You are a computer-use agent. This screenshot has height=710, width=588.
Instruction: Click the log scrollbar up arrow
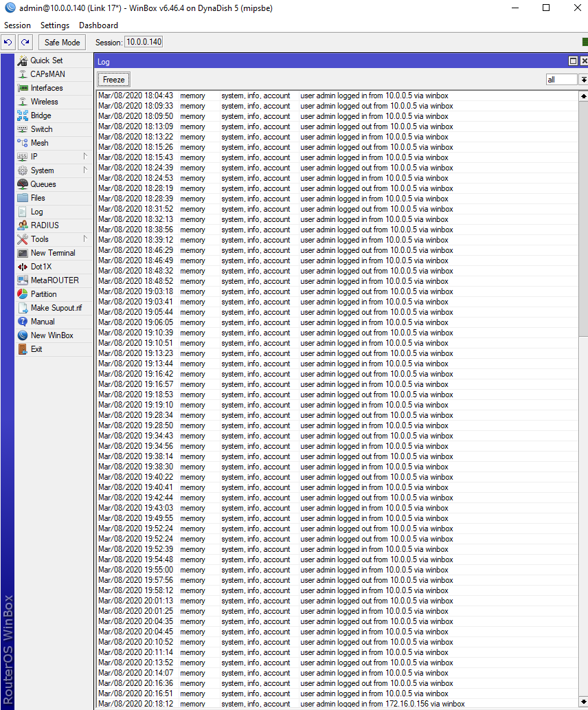point(583,96)
